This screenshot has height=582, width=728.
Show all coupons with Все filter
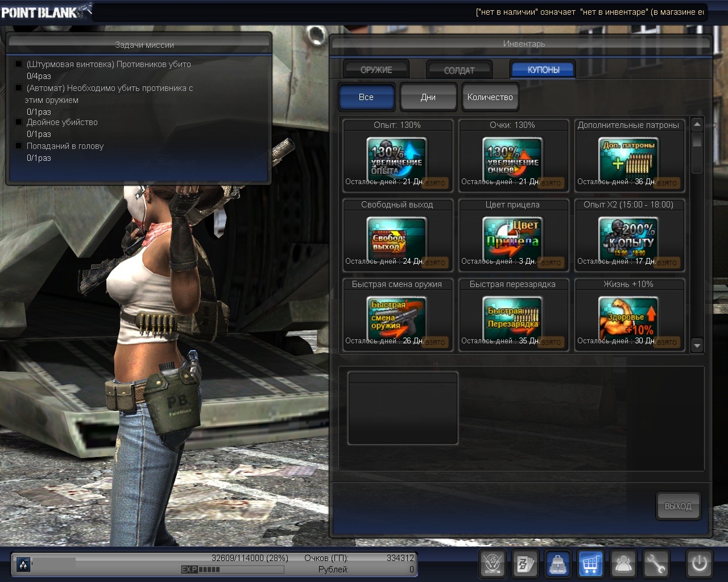click(366, 97)
